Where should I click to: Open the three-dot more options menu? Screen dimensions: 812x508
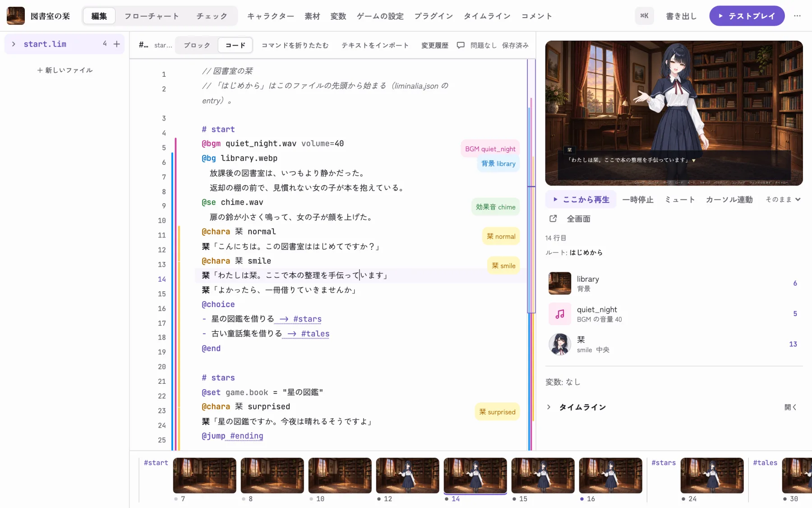coord(798,16)
